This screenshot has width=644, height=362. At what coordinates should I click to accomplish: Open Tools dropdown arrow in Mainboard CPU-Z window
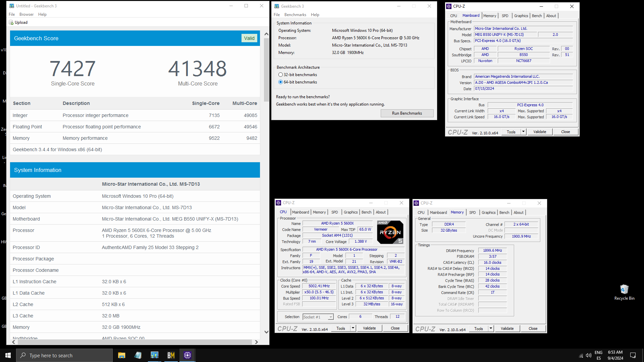coord(523,132)
